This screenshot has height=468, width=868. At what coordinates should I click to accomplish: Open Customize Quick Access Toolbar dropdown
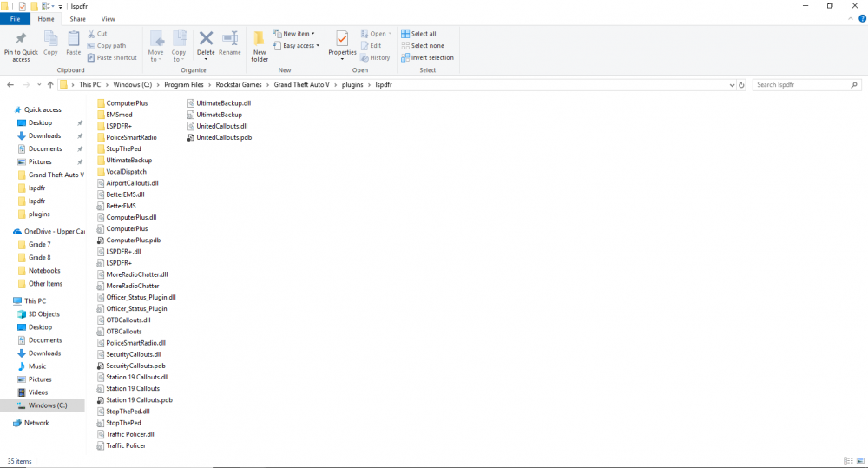tap(61, 7)
